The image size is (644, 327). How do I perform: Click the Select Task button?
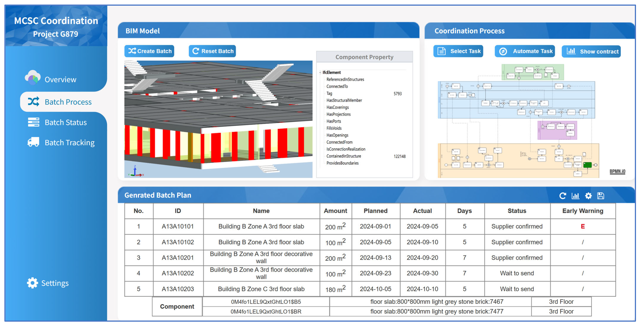458,51
